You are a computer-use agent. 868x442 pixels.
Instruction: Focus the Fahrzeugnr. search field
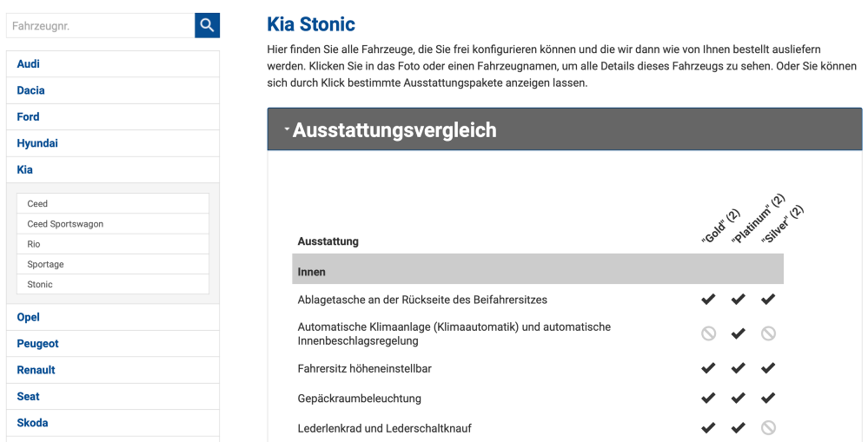tap(100, 26)
